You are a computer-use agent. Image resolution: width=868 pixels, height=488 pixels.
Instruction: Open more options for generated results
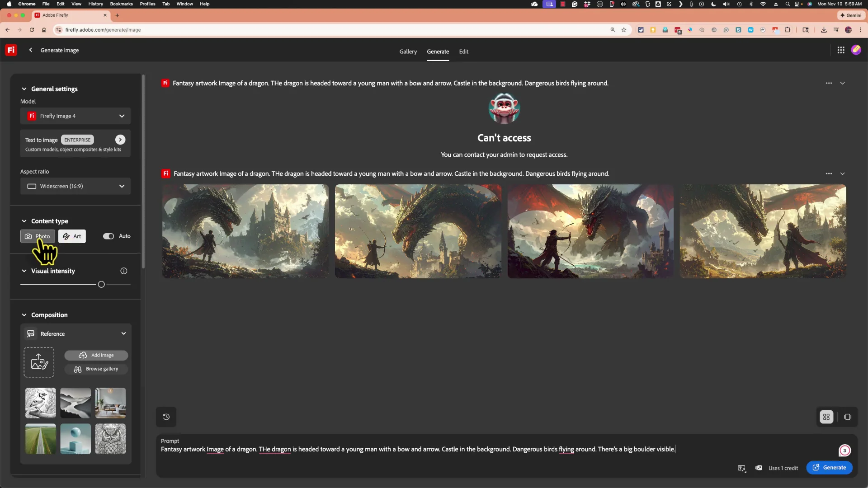[829, 174]
